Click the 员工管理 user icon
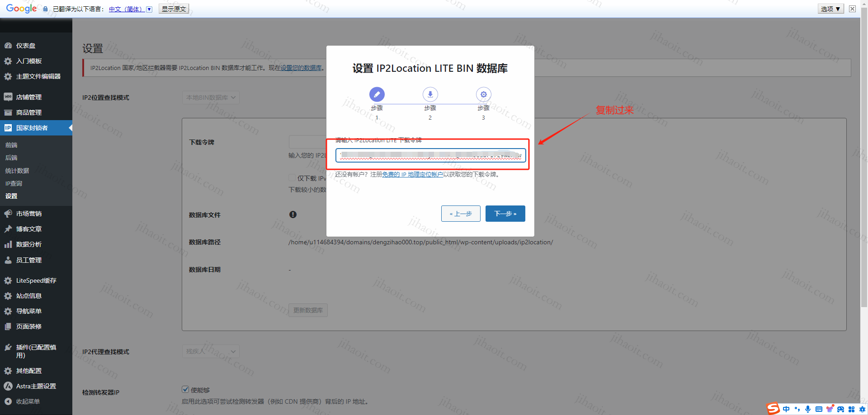This screenshot has width=868, height=415. [x=8, y=260]
